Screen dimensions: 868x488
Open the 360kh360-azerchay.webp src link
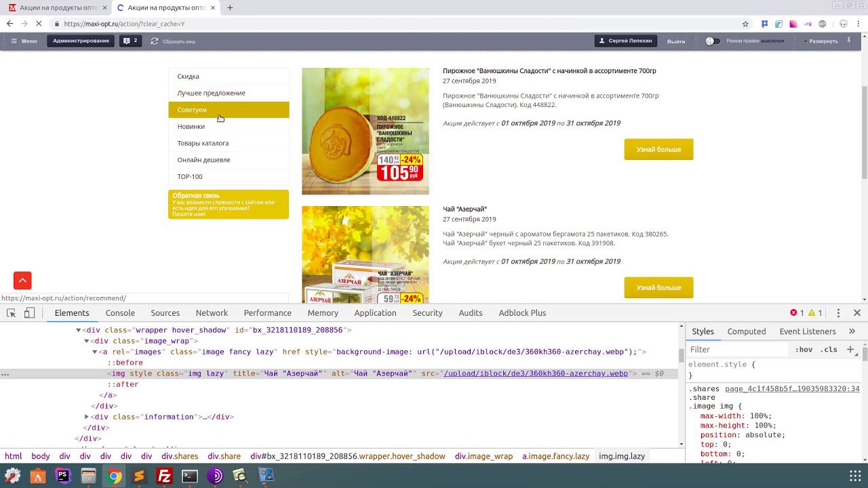pyautogui.click(x=536, y=373)
